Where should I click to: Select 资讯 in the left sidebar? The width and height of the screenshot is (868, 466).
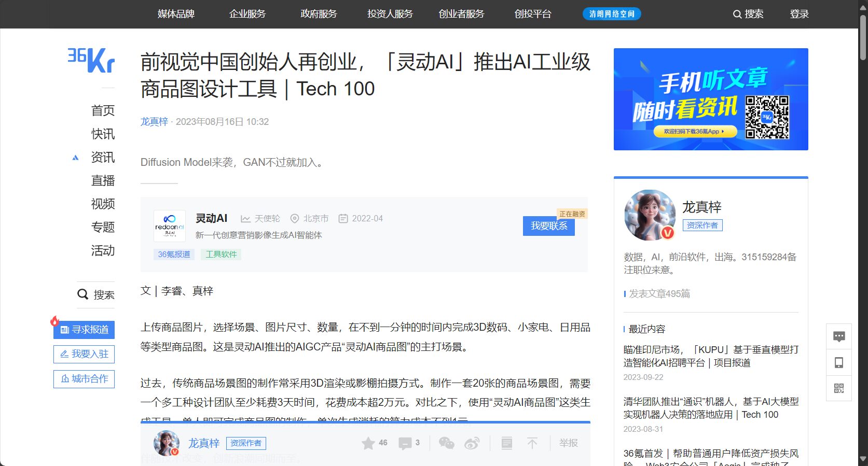pyautogui.click(x=103, y=157)
